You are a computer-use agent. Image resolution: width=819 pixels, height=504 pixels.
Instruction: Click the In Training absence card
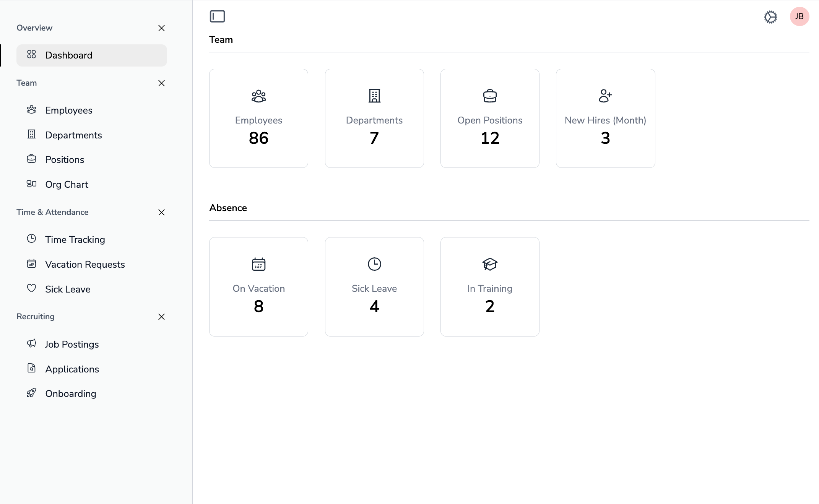tap(490, 287)
